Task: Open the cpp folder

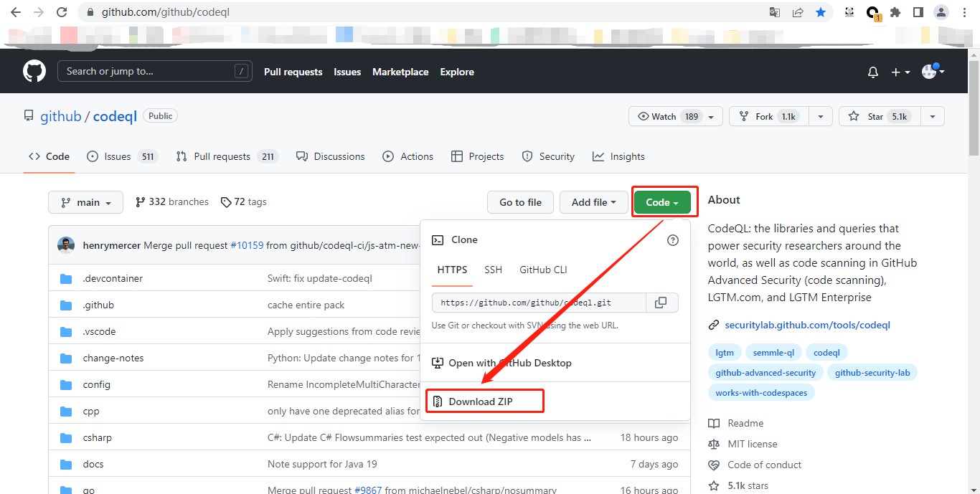Action: 91,411
